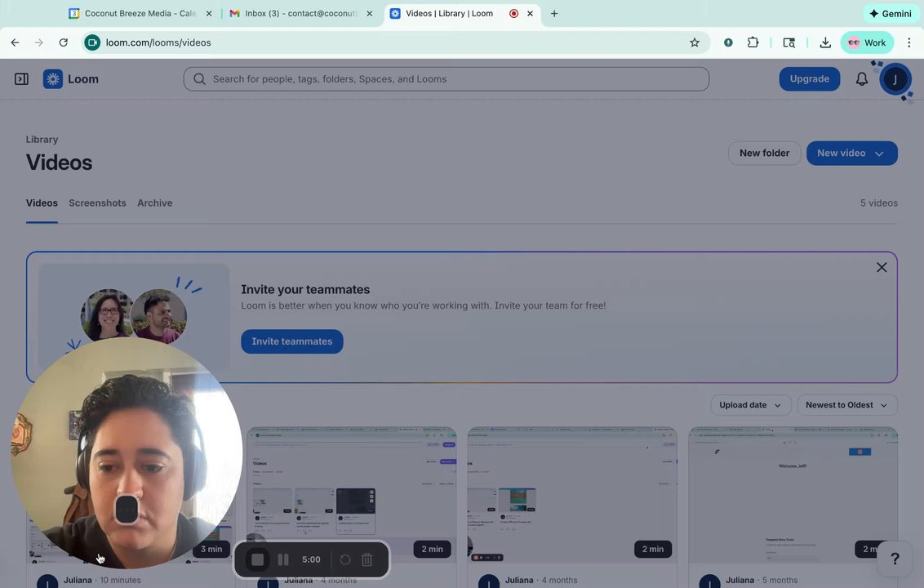This screenshot has width=924, height=588.
Task: Click the 5:00 recording timer
Action: point(311,559)
